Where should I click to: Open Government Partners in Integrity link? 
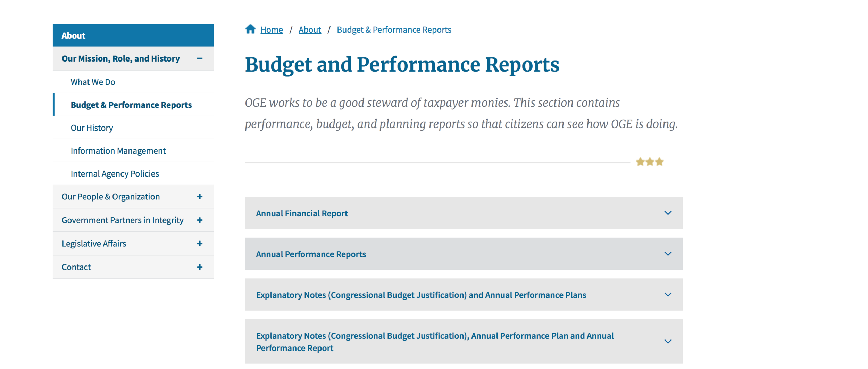[x=123, y=220]
